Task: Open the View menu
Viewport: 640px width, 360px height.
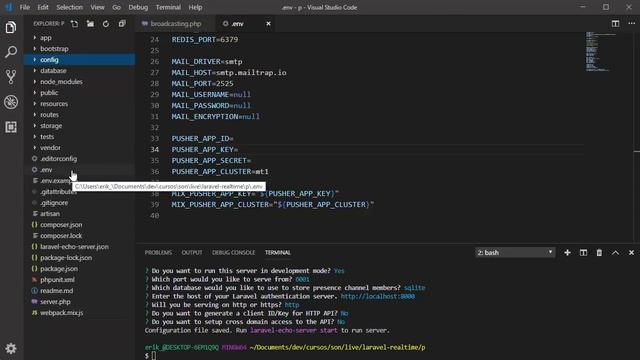Action: (97, 7)
